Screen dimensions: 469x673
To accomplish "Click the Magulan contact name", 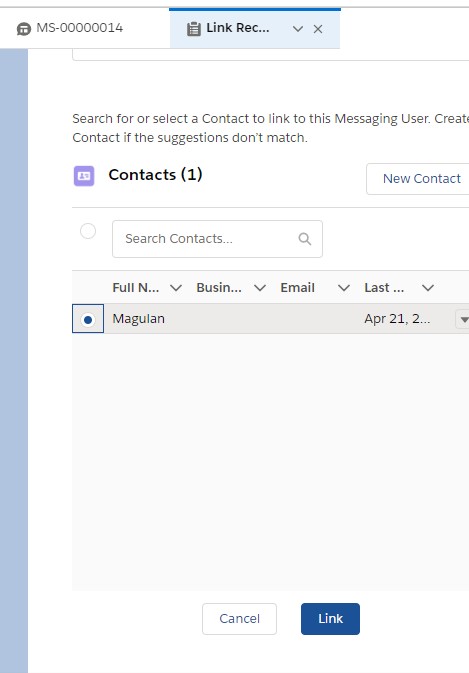I will 139,319.
